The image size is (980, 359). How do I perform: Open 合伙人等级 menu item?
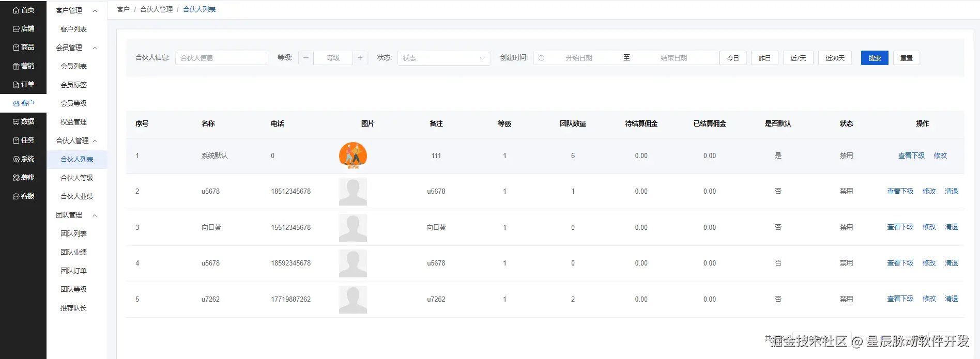[77, 178]
